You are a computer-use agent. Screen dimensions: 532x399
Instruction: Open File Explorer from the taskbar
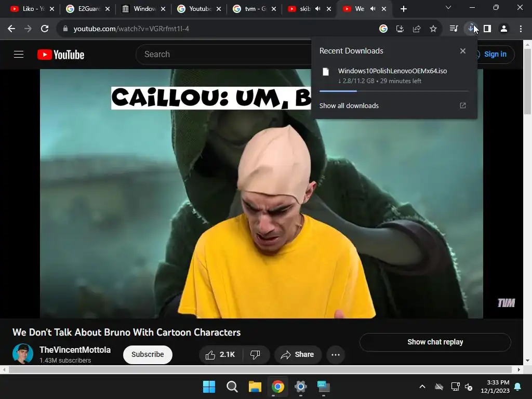point(255,387)
